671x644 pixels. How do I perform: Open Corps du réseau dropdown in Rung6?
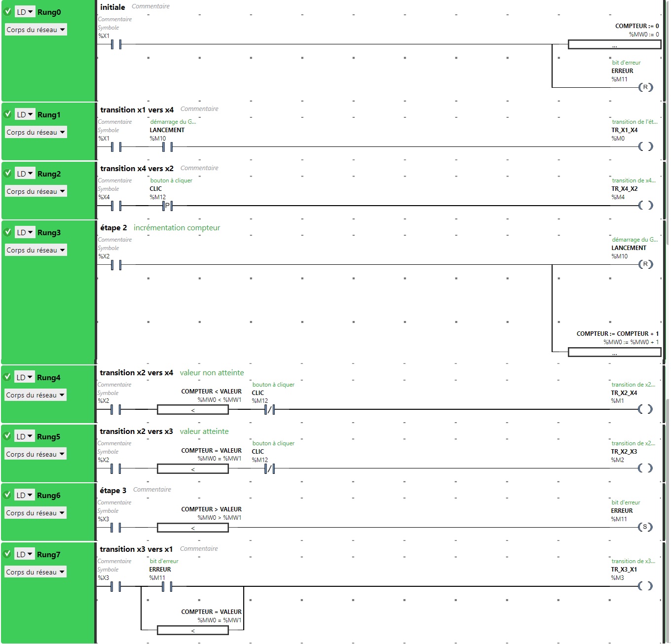(35, 513)
